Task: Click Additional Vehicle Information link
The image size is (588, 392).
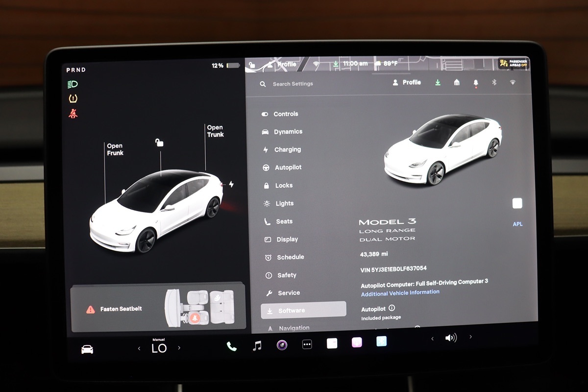Action: coord(400,293)
